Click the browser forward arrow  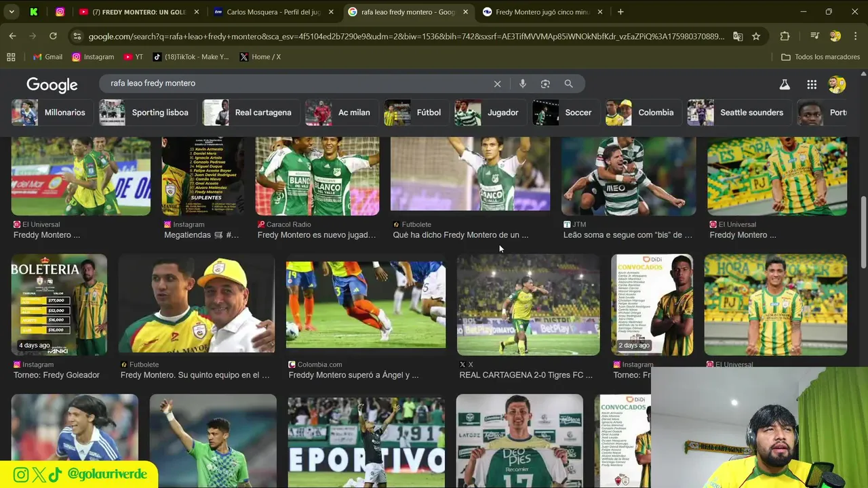(x=33, y=36)
